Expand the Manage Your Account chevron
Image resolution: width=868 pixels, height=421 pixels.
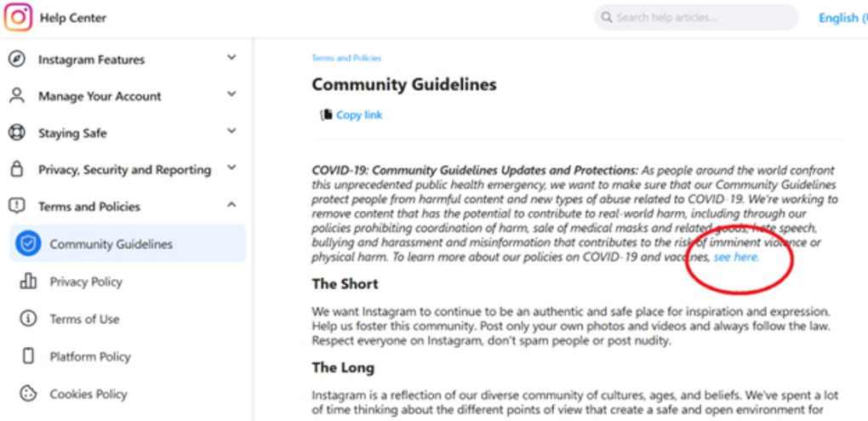(x=232, y=94)
